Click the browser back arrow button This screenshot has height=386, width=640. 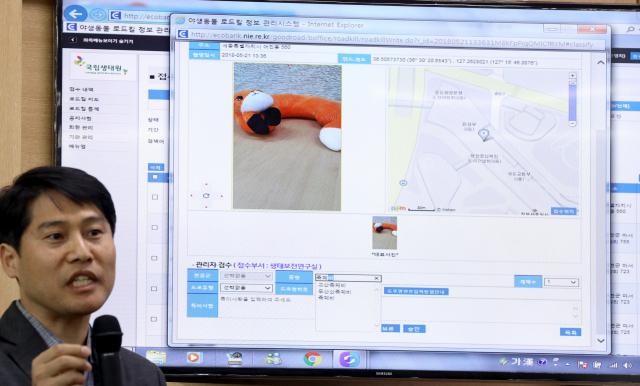(76, 14)
